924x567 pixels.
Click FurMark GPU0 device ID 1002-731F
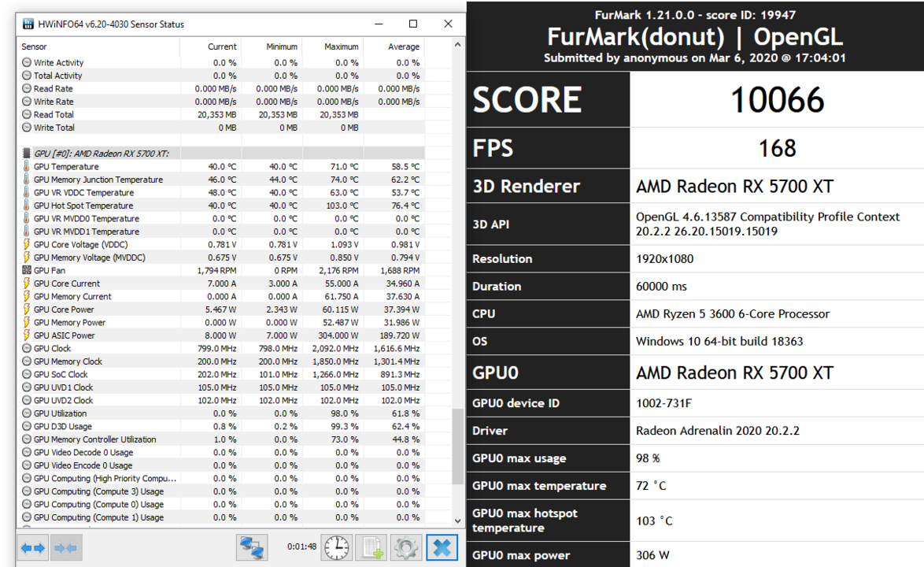tap(663, 403)
